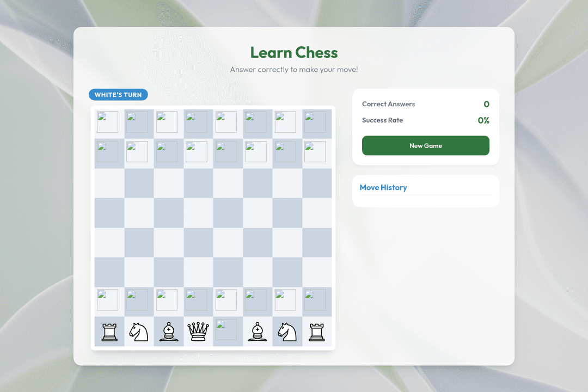
Task: Click the black piece placeholder on h8
Action: [315, 122]
